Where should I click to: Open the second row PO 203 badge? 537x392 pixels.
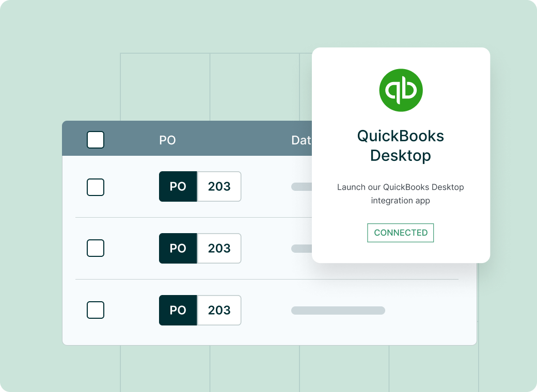[x=200, y=248]
